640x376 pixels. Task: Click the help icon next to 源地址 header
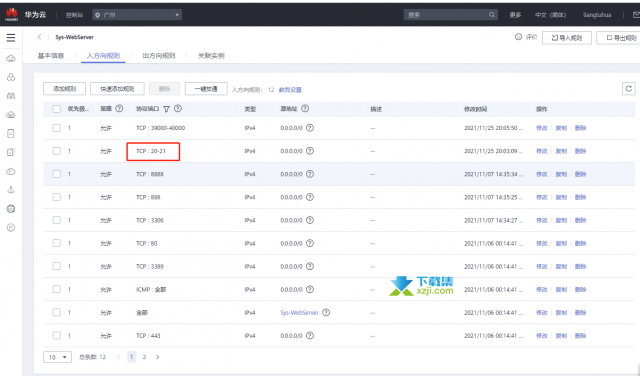(x=305, y=109)
